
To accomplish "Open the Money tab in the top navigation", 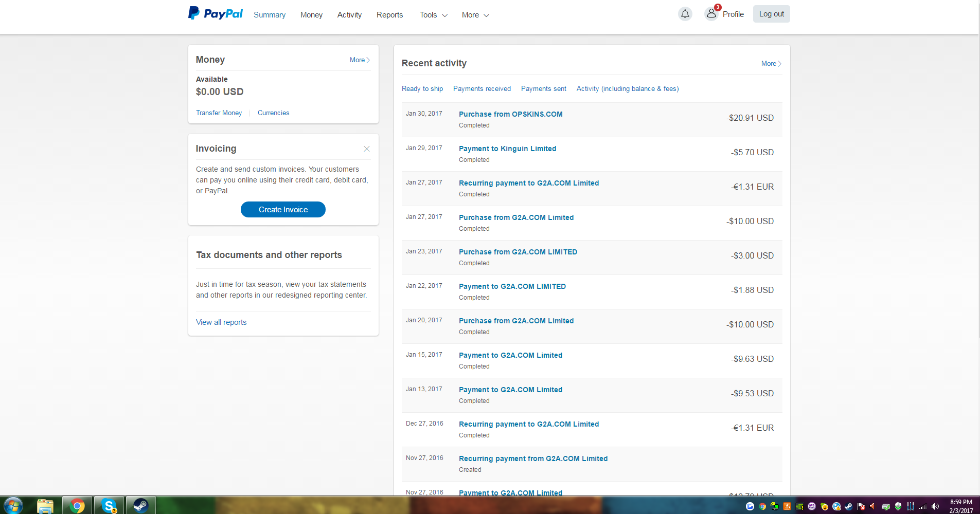I will 311,15.
